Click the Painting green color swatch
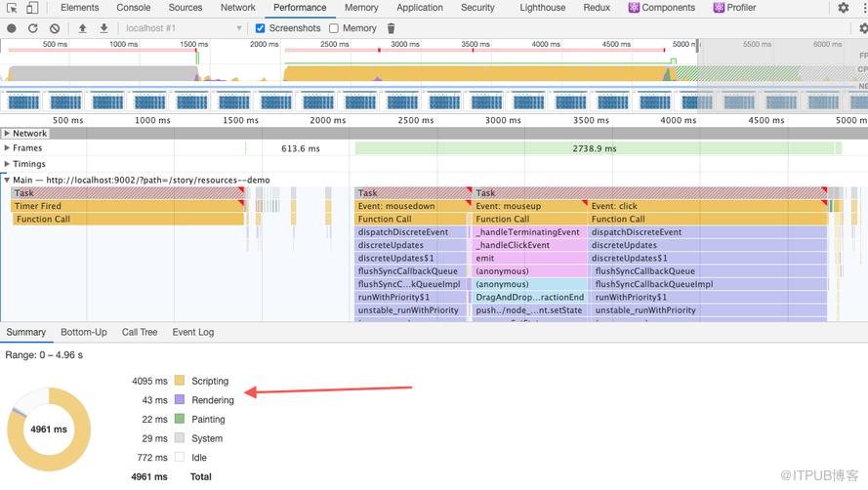The width and height of the screenshot is (868, 490). 180,419
